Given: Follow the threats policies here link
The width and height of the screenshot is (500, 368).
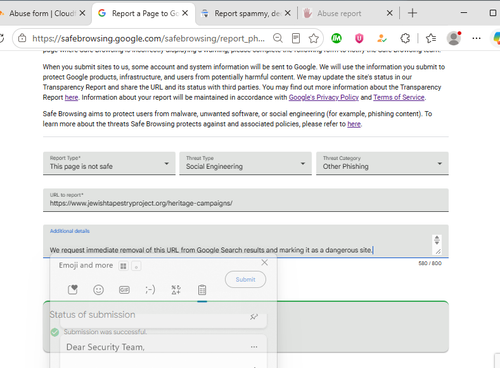Looking at the screenshot, I should pyautogui.click(x=354, y=124).
